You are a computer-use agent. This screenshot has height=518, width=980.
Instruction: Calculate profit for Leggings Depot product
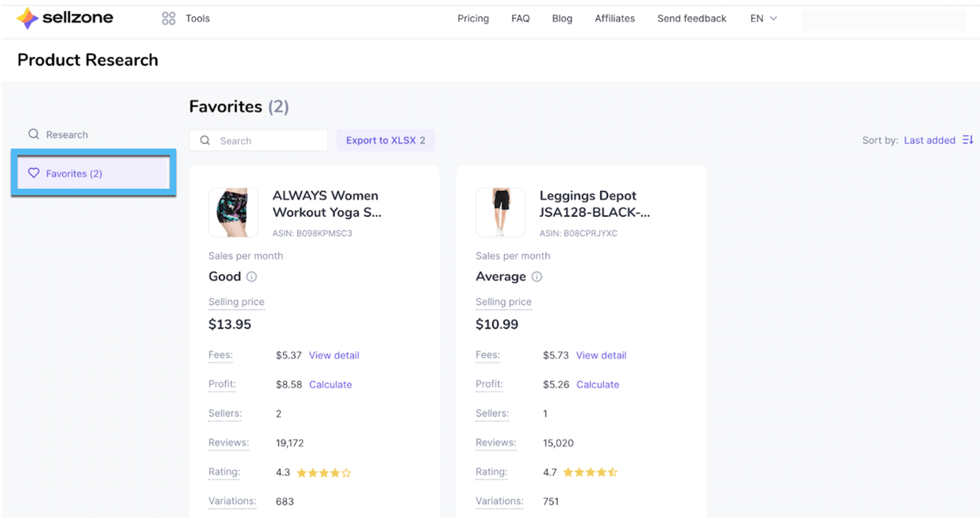tap(597, 384)
